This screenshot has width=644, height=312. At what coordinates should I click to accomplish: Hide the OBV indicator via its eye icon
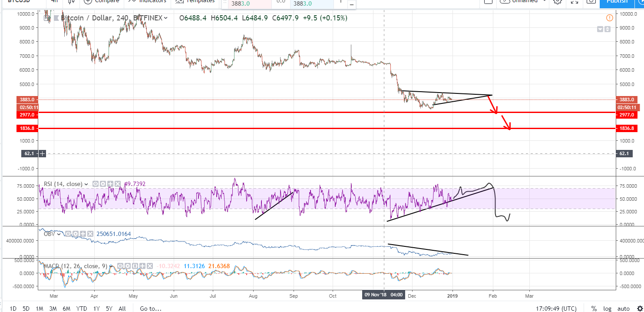(x=68, y=234)
